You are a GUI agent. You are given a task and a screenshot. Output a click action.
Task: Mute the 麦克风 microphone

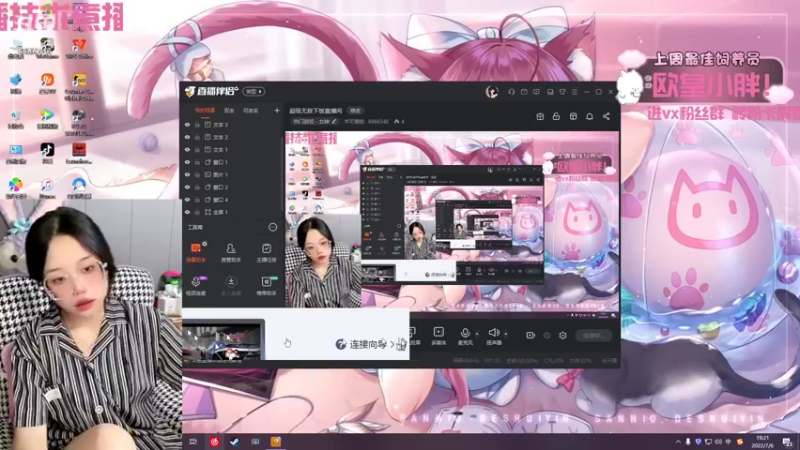tap(465, 336)
